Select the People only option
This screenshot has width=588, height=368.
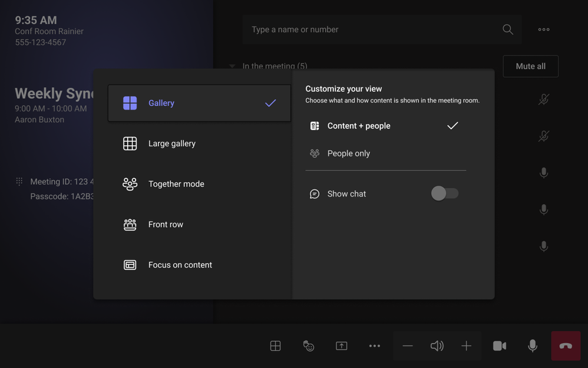tap(349, 153)
